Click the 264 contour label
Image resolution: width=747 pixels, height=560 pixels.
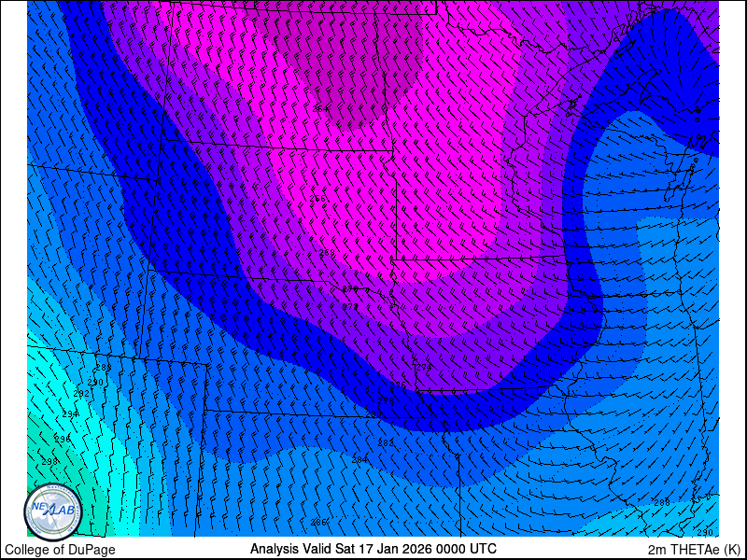click(x=320, y=109)
